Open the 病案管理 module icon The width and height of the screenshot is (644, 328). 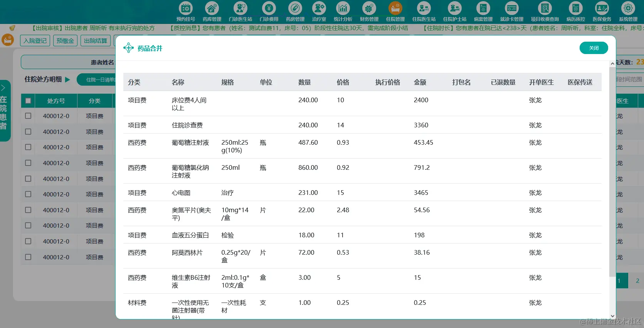pyautogui.click(x=483, y=8)
